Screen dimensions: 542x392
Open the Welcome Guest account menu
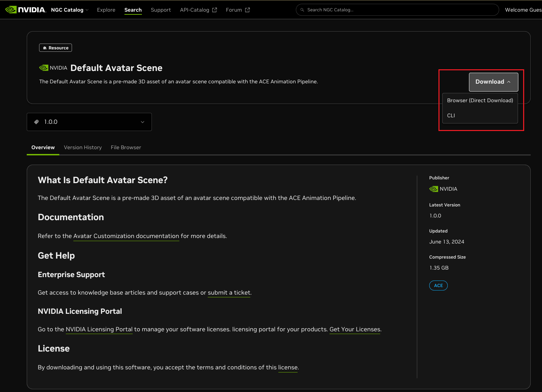523,10
